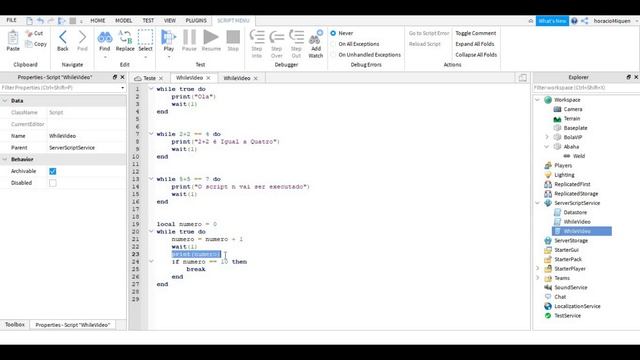Click the Step Out debugger icon
Image resolution: width=640 pixels, height=360 pixels.
pyautogui.click(x=296, y=37)
